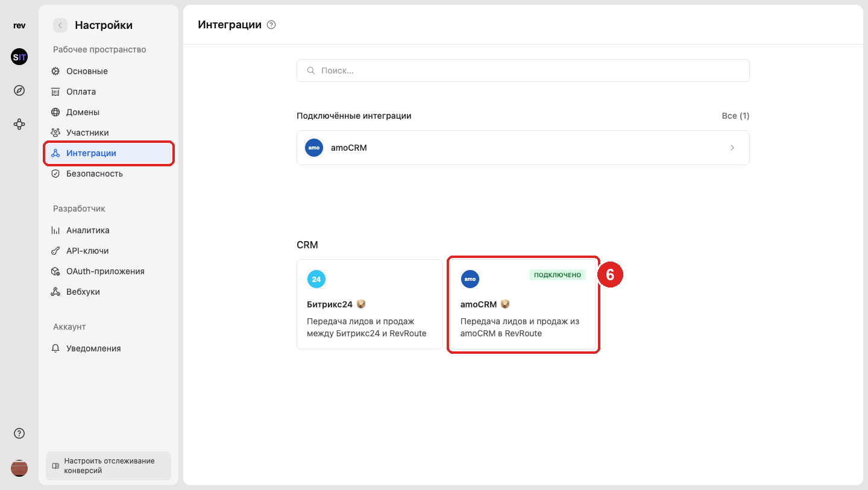Open the amoCRM card in CRM section

point(523,304)
